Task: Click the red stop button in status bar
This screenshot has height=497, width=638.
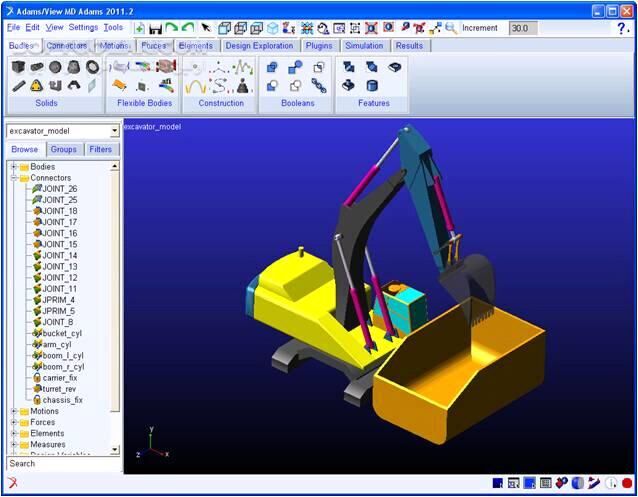Action: tap(627, 483)
